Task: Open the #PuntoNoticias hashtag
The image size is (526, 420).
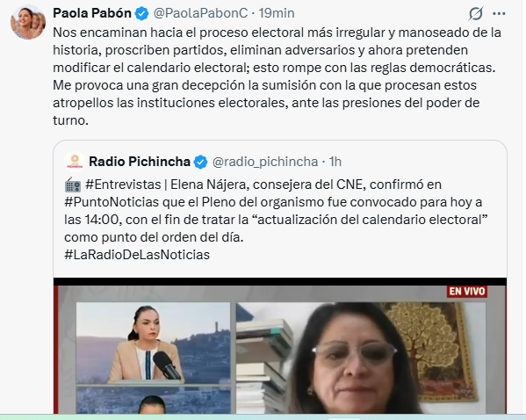Action: pyautogui.click(x=112, y=202)
